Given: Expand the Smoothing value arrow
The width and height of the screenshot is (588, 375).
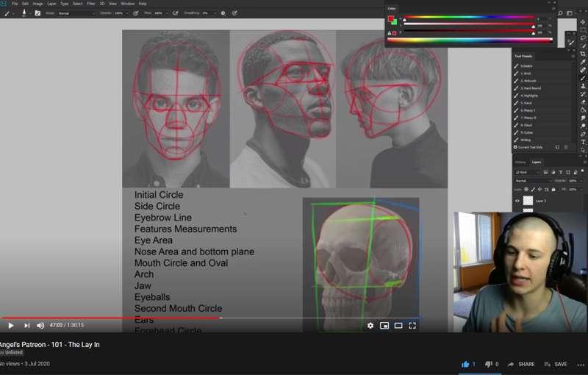Looking at the screenshot, I should click(215, 13).
